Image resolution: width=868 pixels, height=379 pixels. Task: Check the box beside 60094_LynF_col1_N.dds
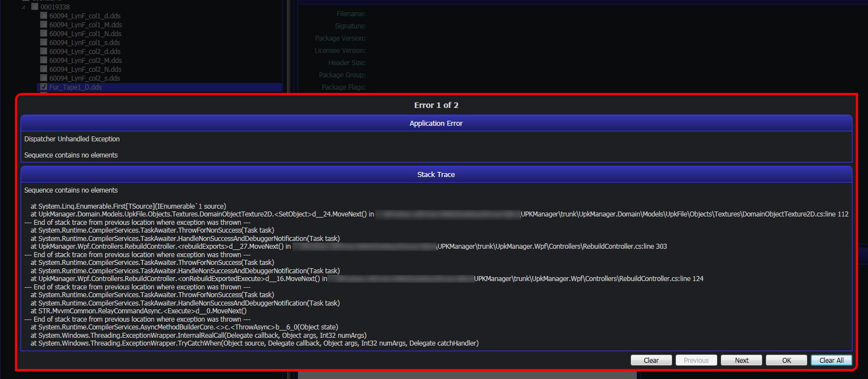coord(43,33)
